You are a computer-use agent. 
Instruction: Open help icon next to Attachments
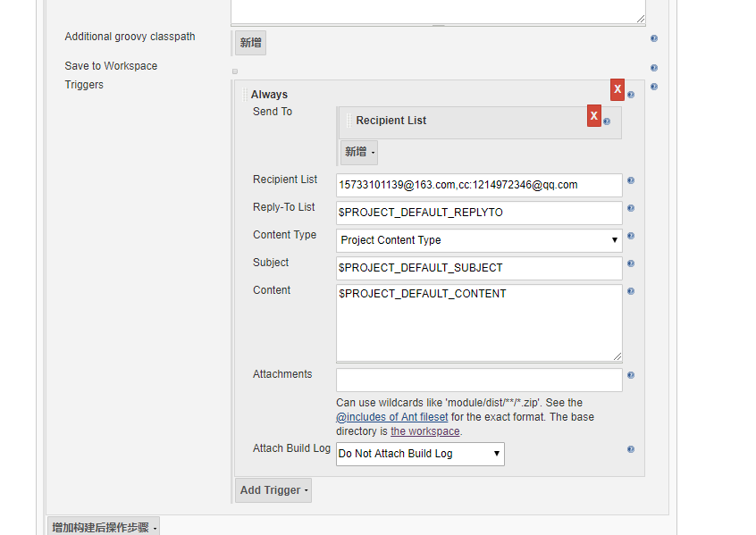coord(631,376)
